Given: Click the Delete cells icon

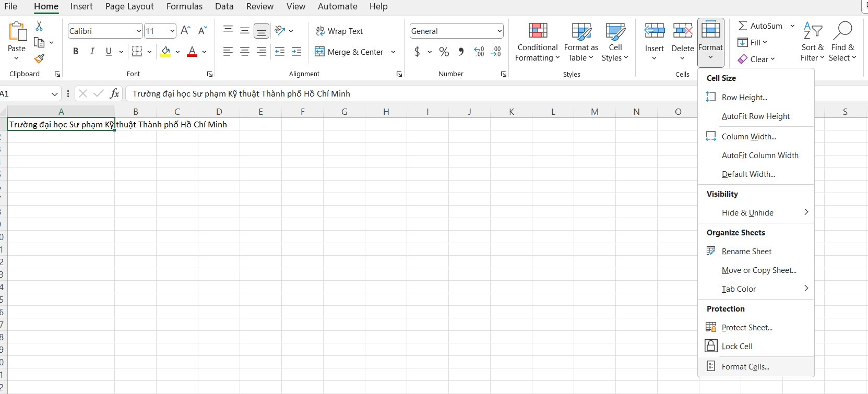Looking at the screenshot, I should [683, 31].
